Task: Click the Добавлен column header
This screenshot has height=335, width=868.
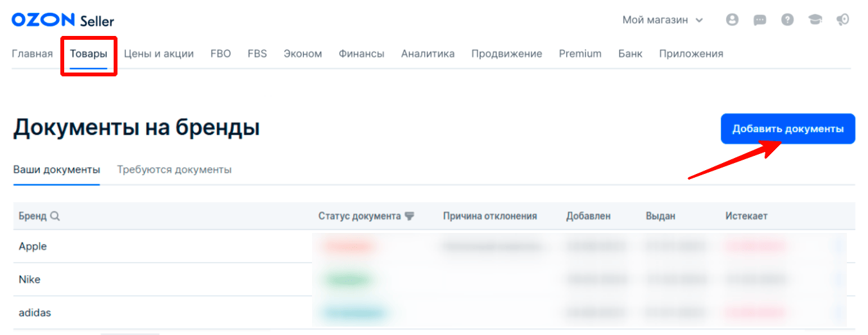Action: [589, 216]
